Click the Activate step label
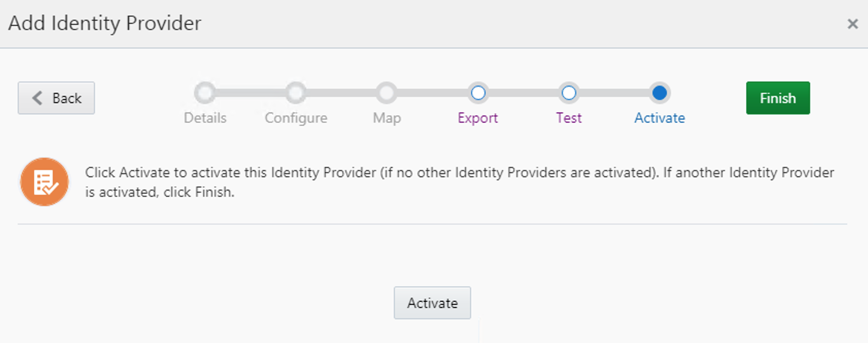 tap(659, 118)
